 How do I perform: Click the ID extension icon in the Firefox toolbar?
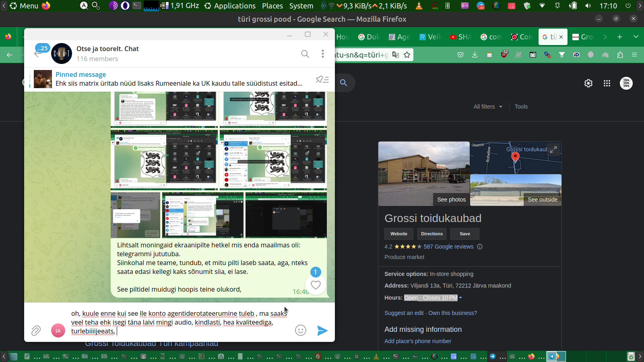click(576, 55)
